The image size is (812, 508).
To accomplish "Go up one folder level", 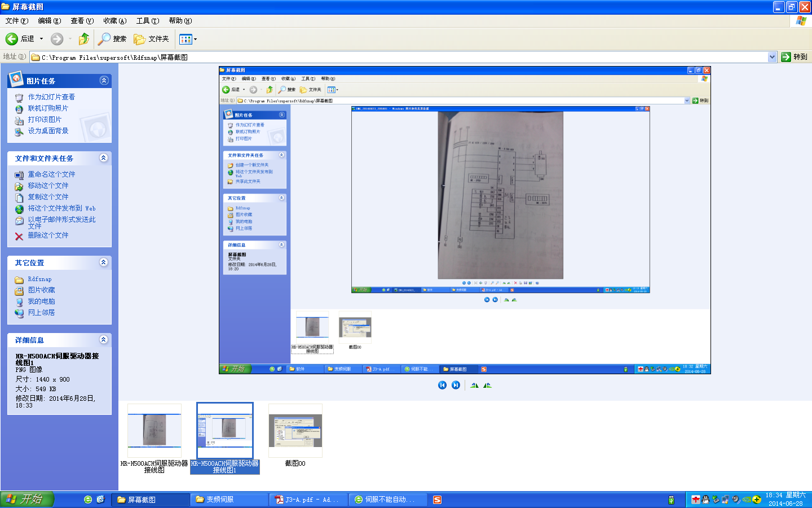I will [84, 39].
